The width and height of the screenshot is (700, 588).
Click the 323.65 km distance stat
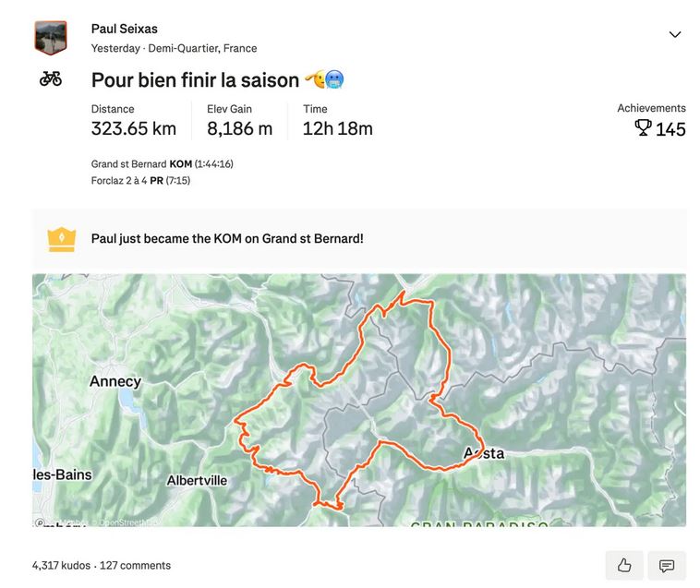tap(133, 128)
